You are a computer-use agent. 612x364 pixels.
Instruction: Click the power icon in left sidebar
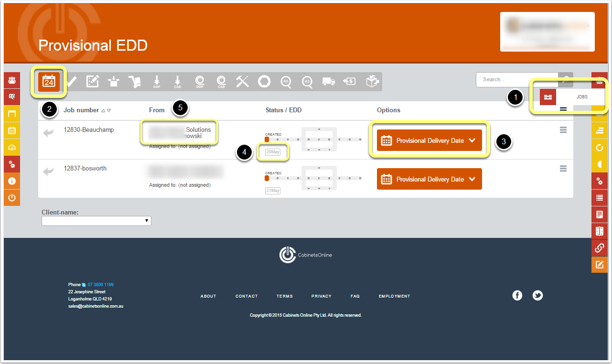tap(12, 197)
